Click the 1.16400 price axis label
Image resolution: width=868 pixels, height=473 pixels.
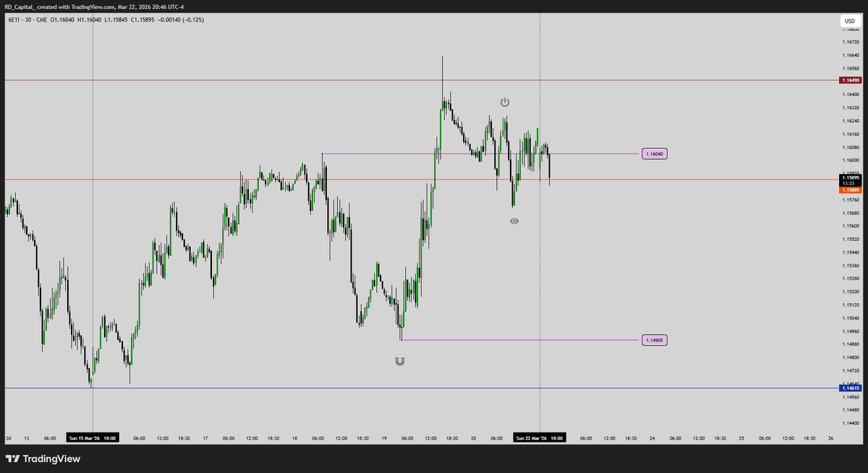851,94
